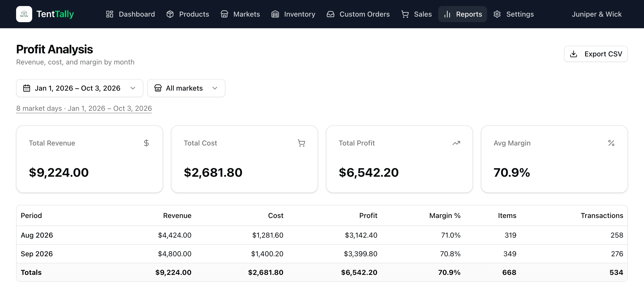
Task: Select the Aug 2026 row period
Action: (x=37, y=235)
